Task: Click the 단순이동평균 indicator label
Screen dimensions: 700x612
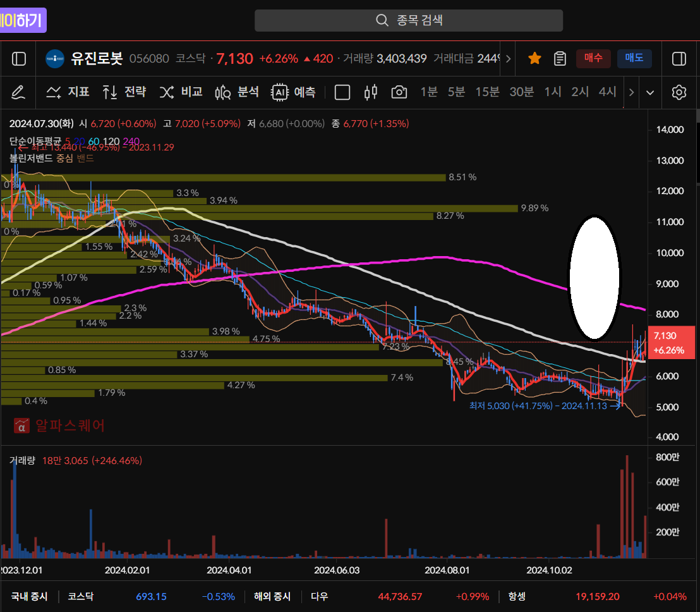Action: point(35,141)
